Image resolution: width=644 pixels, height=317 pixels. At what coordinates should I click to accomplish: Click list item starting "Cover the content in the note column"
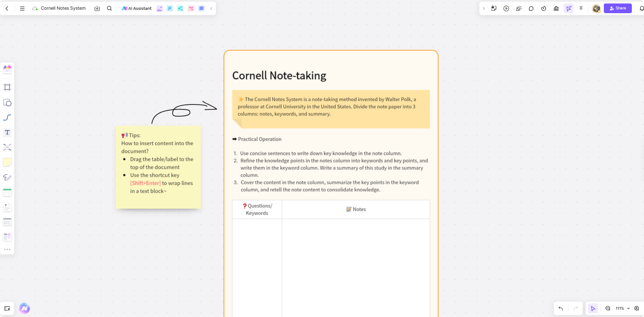pos(330,186)
